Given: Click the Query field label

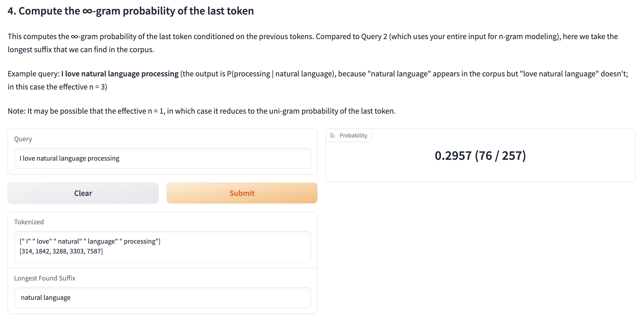Looking at the screenshot, I should (x=23, y=139).
